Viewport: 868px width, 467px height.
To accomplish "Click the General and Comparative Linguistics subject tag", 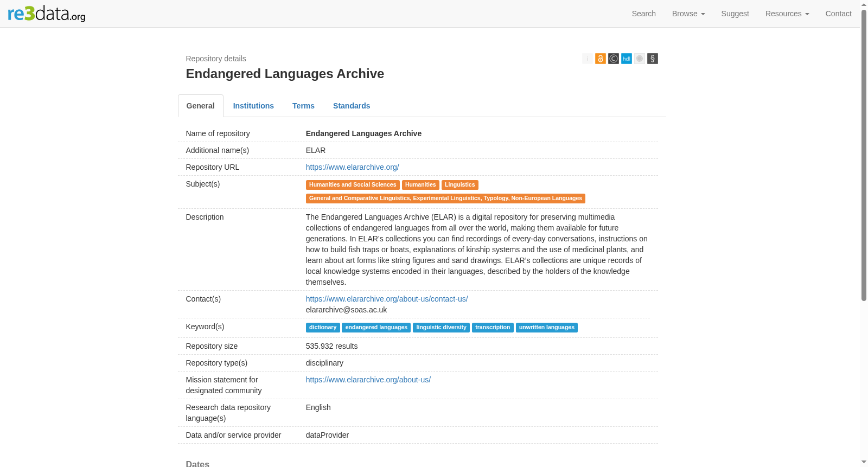I will tap(445, 199).
